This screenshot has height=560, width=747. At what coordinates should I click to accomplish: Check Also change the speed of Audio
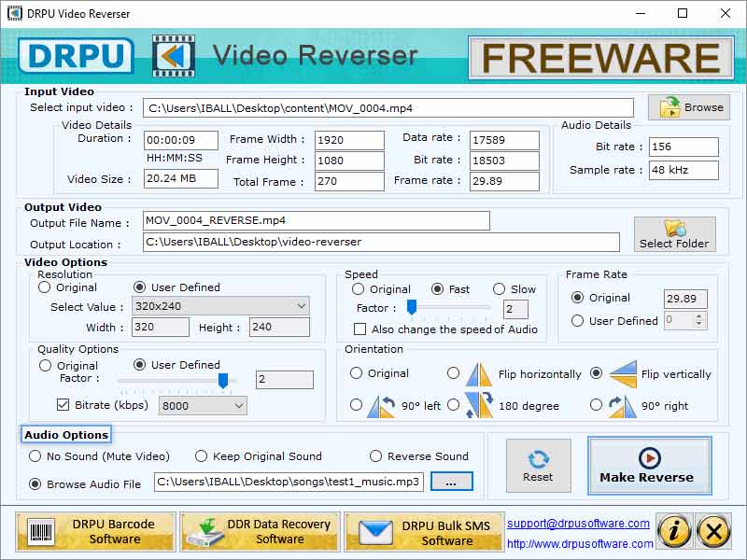[359, 329]
